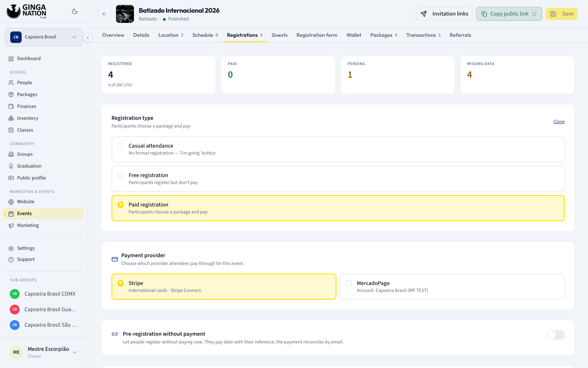Screen dimensions: 588x368
Task: Click the Ginga Nation hub logo
Action: (x=26, y=11)
